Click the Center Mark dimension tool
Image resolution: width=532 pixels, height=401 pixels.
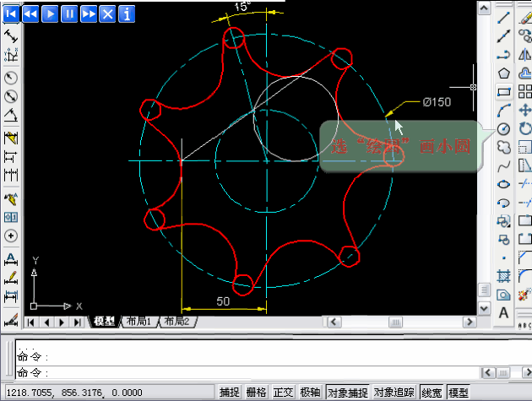(12, 236)
